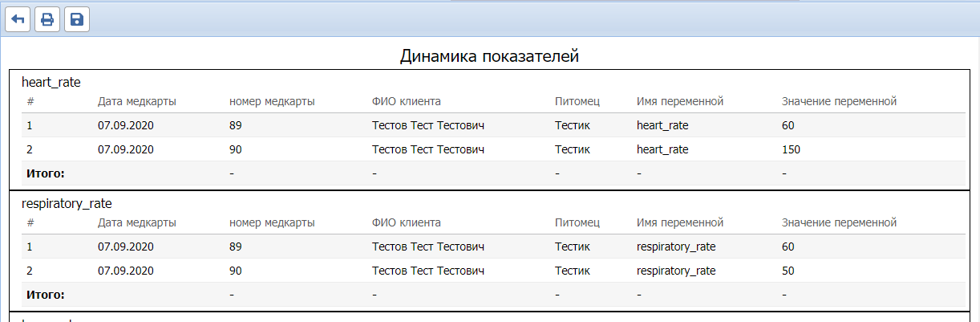The height and width of the screenshot is (322, 980).
Task: Click medical card number 89 in heart_rate table
Action: pyautogui.click(x=235, y=125)
